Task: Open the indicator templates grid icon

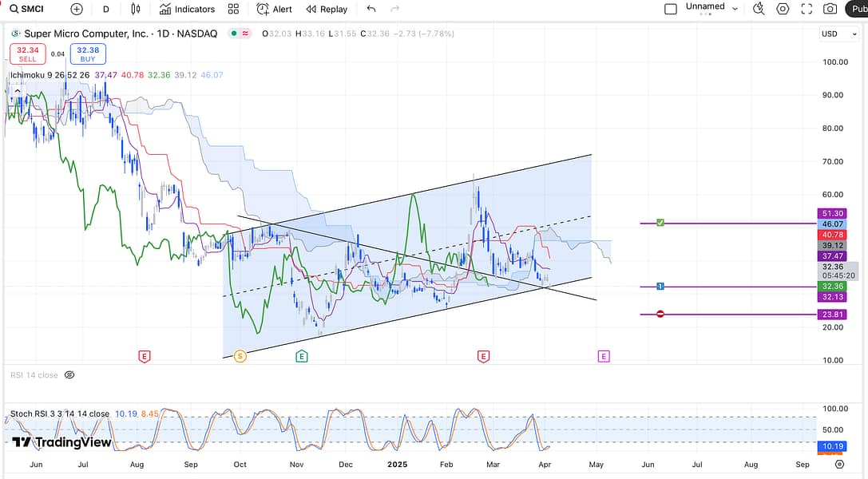Action: click(233, 10)
